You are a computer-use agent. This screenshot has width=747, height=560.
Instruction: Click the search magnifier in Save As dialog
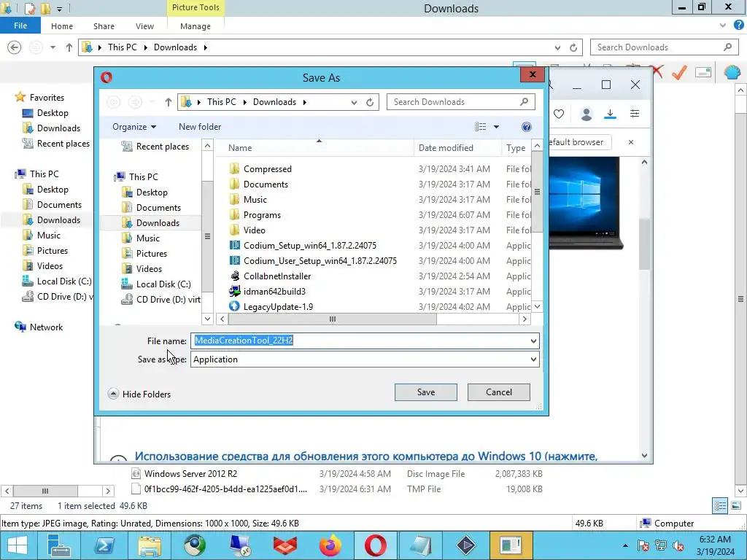524,101
